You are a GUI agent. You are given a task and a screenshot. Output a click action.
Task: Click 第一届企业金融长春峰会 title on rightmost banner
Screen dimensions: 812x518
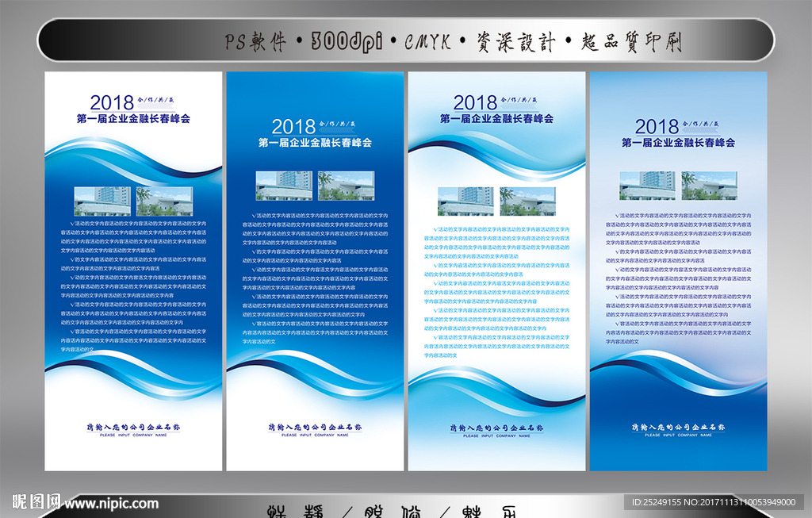pyautogui.click(x=679, y=143)
